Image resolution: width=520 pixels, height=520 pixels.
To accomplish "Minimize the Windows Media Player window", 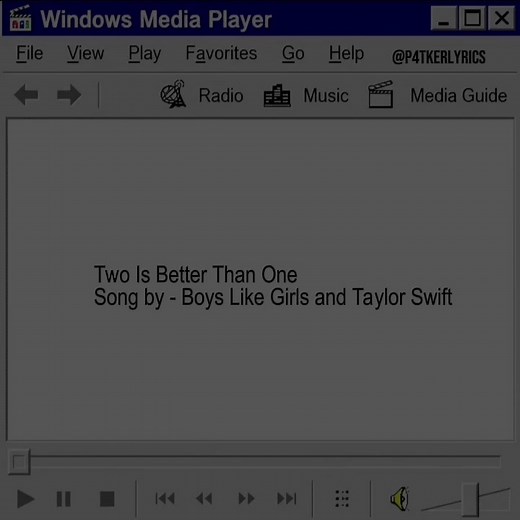I will 444,18.
